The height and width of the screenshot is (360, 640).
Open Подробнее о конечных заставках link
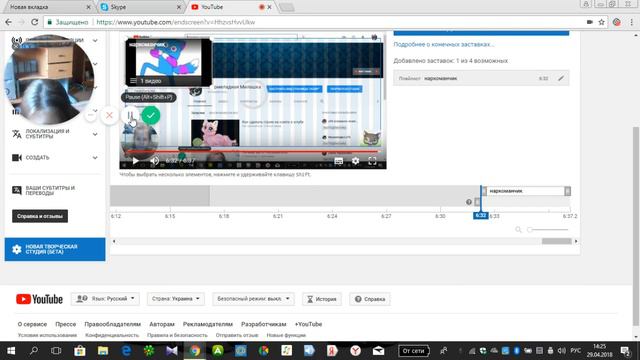tap(444, 44)
